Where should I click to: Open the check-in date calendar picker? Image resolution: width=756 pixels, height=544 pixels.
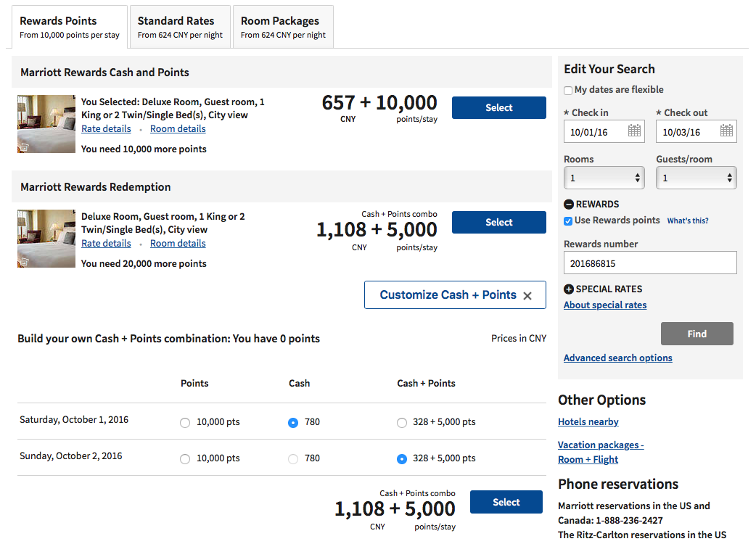pyautogui.click(x=634, y=131)
